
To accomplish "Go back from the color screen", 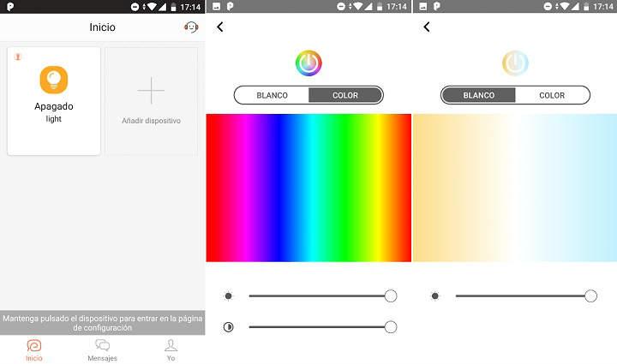I will point(220,27).
